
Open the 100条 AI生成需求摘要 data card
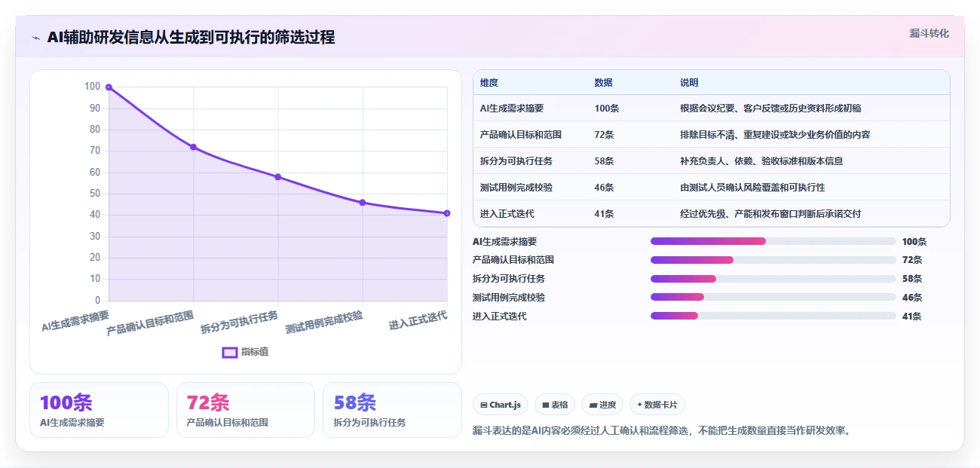[99, 410]
